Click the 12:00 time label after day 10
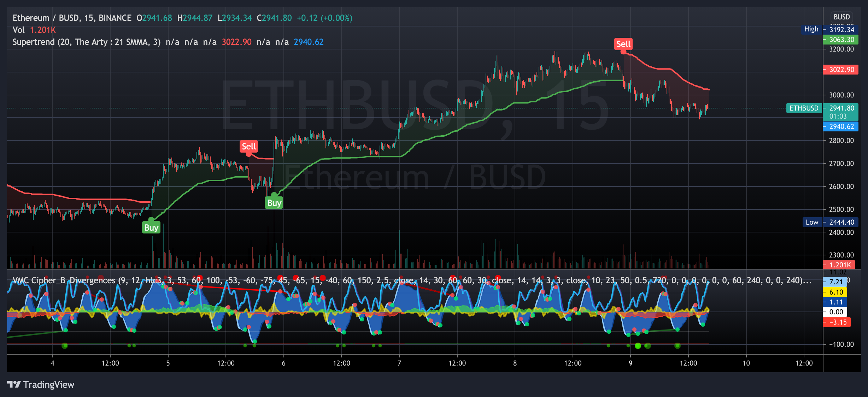868x397 pixels. tap(804, 363)
